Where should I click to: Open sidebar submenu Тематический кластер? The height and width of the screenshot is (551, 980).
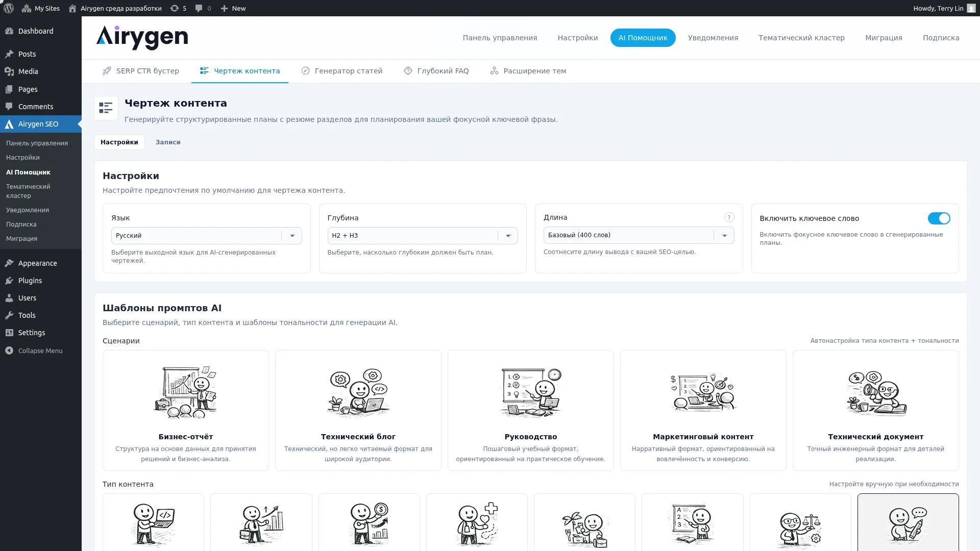[28, 191]
